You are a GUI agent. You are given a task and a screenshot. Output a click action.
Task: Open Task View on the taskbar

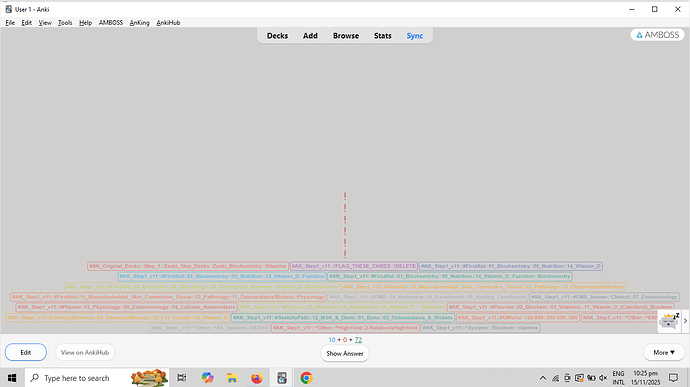(181, 378)
